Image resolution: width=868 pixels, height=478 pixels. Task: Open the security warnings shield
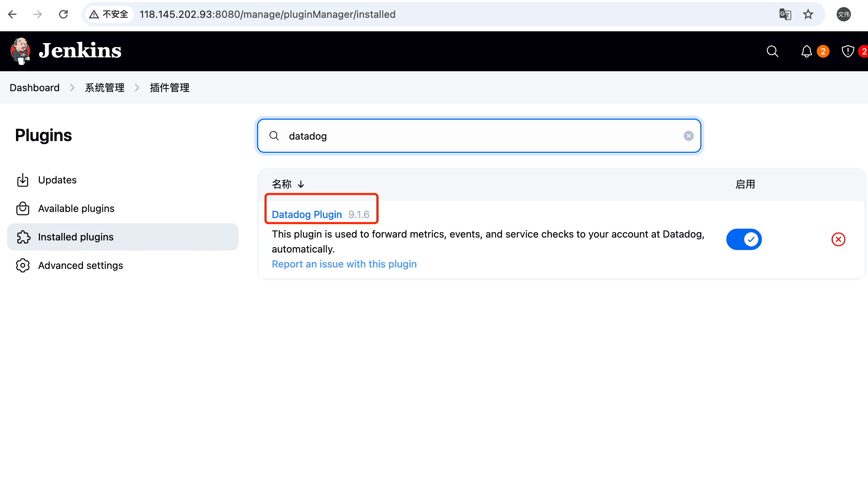coord(848,51)
